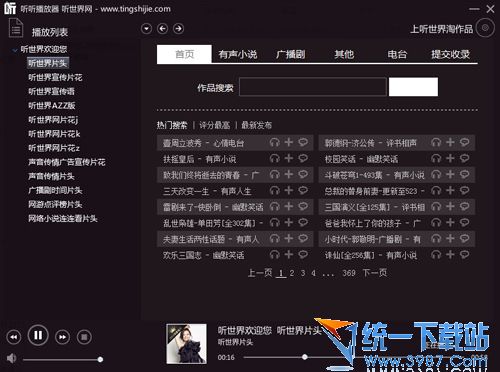Screen dimensions: 500x372
Task: Collapse the 听世界欢迎您 tree node
Action: [15, 50]
